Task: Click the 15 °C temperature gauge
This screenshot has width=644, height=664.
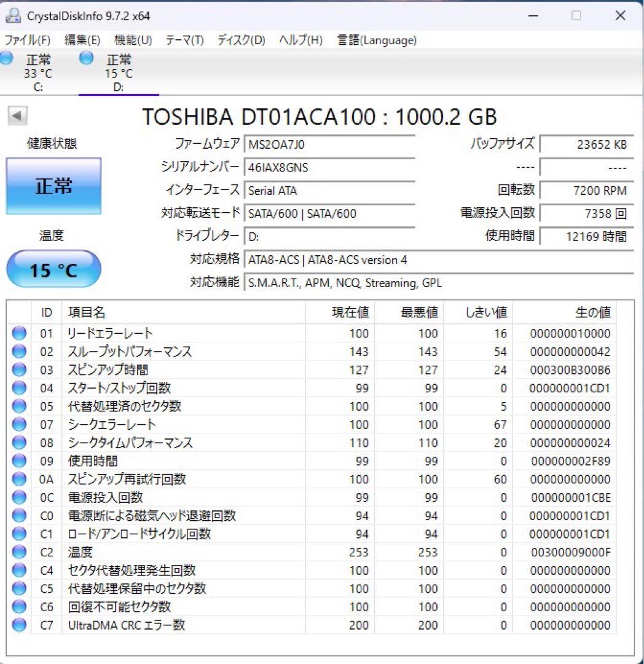Action: pyautogui.click(x=53, y=269)
